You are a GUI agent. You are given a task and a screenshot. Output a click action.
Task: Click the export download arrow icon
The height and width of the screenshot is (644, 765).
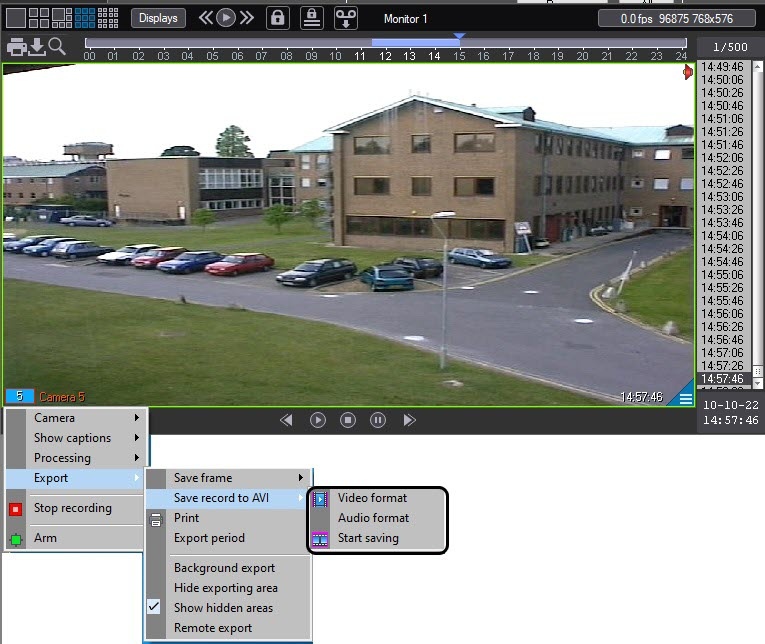click(37, 46)
